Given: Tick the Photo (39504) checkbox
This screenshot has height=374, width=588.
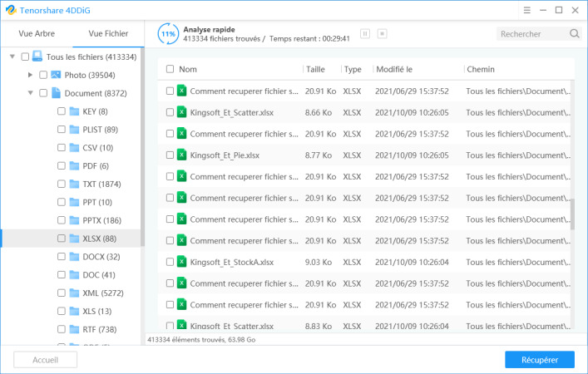Looking at the screenshot, I should [x=43, y=75].
